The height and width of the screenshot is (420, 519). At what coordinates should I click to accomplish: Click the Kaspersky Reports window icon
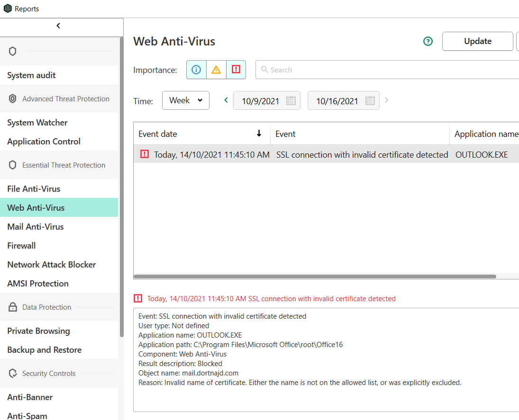(x=8, y=9)
